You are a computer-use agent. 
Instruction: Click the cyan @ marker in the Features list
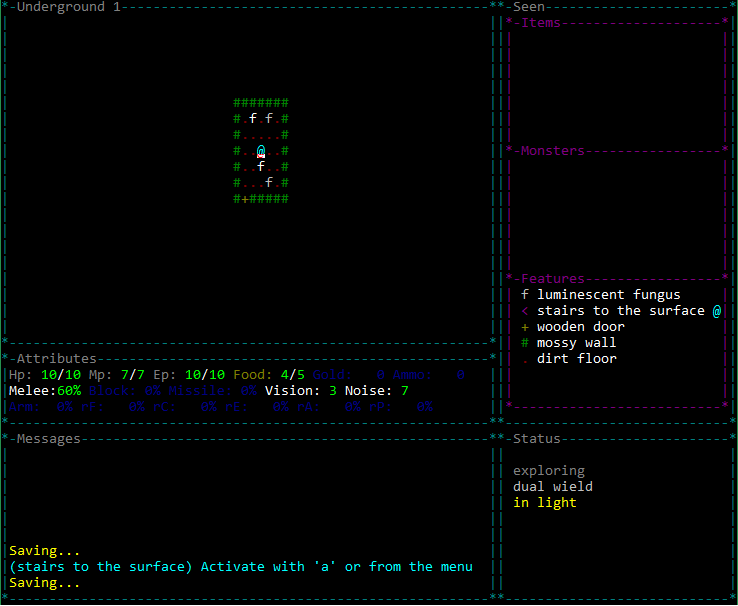point(716,311)
